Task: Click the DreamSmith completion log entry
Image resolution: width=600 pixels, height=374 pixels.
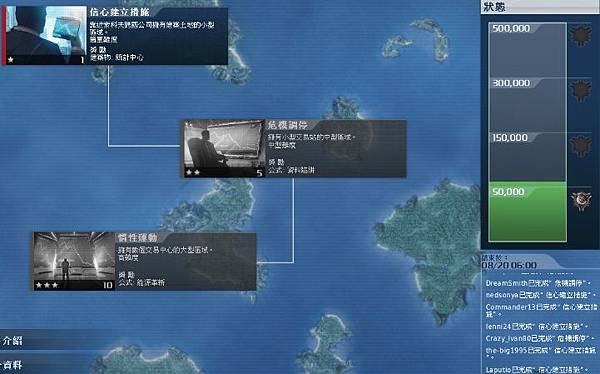Action: [x=538, y=283]
